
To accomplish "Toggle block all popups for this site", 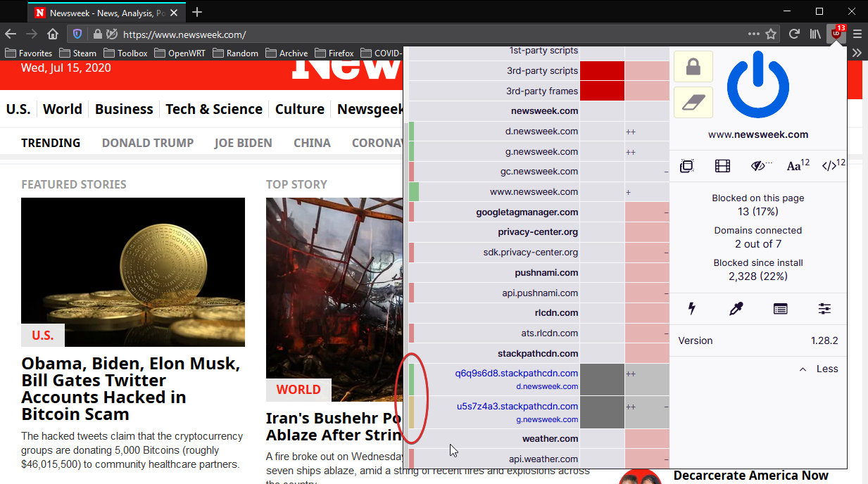I will click(687, 166).
